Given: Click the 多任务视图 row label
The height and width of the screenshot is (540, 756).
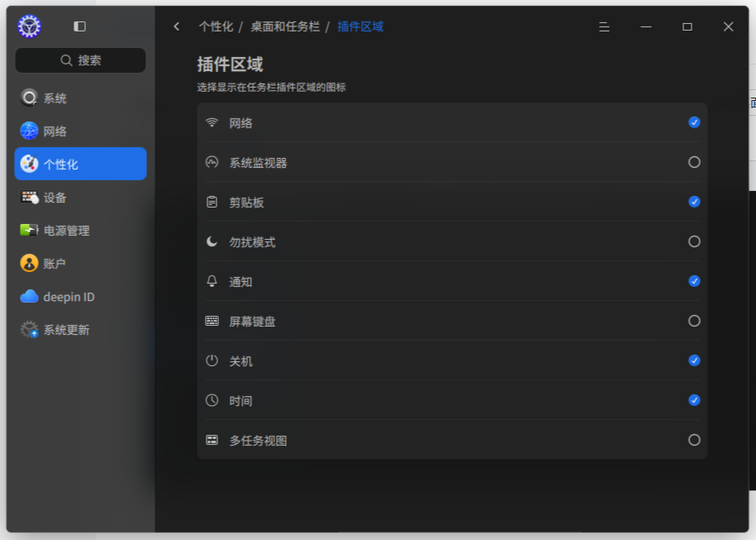Looking at the screenshot, I should pyautogui.click(x=258, y=440).
